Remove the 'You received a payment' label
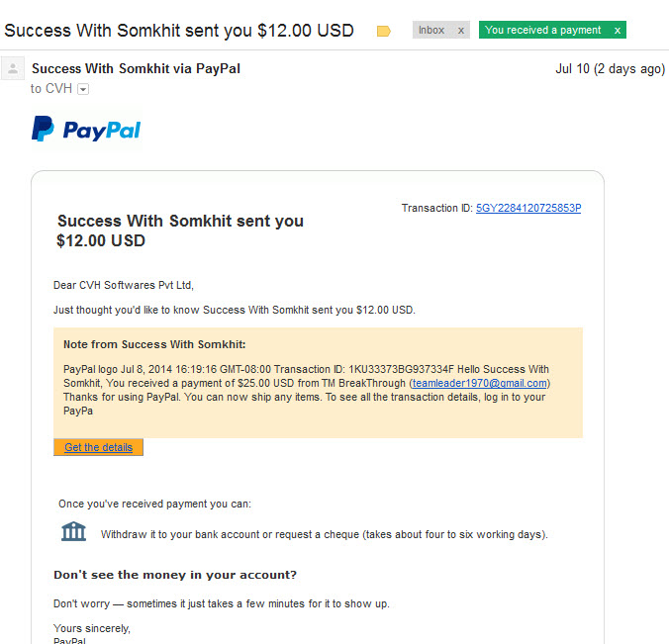Viewport: 669px width, 644px height. 617,31
